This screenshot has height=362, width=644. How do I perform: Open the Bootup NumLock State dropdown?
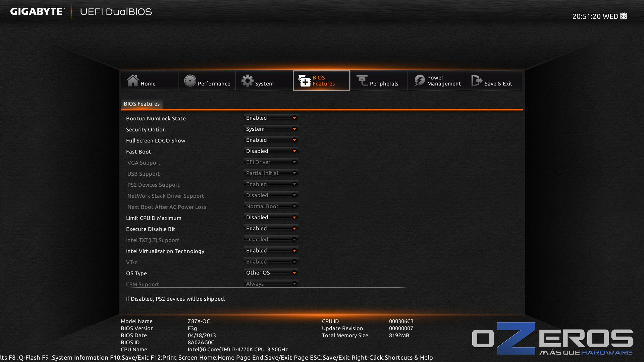coord(271,118)
